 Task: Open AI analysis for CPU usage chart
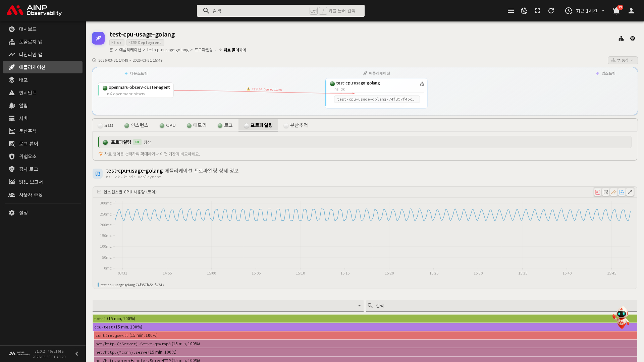(597, 192)
